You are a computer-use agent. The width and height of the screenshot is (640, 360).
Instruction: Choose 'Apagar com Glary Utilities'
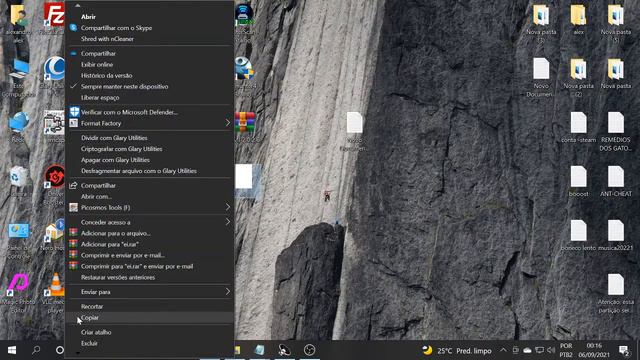click(x=149, y=160)
